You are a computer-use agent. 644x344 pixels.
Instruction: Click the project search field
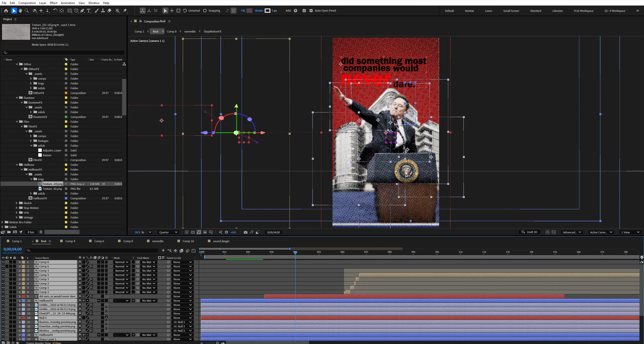(x=63, y=52)
